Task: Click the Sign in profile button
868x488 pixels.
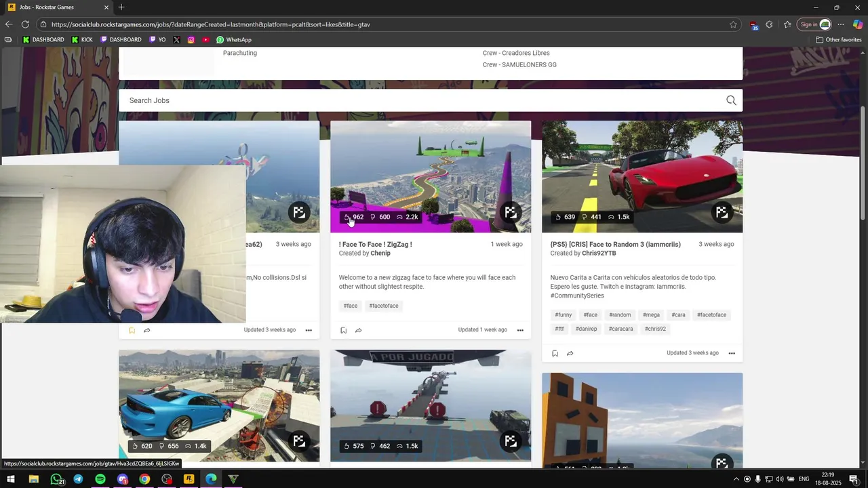Action: 815,24
